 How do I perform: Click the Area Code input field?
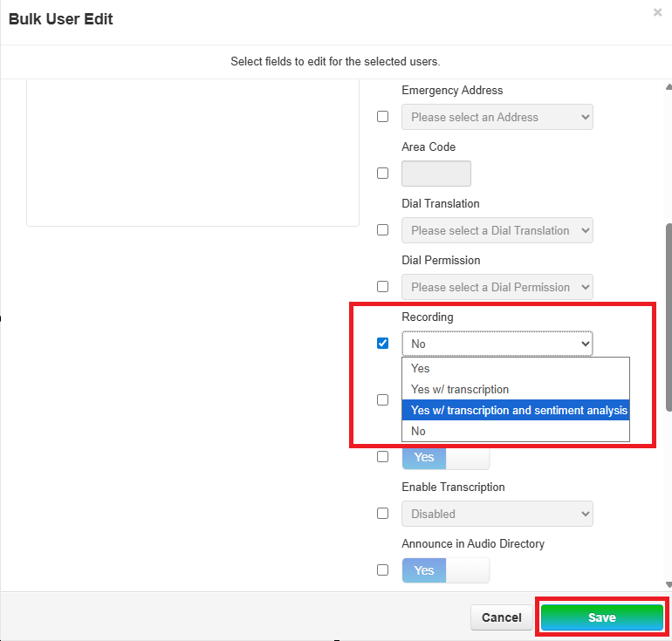(435, 174)
